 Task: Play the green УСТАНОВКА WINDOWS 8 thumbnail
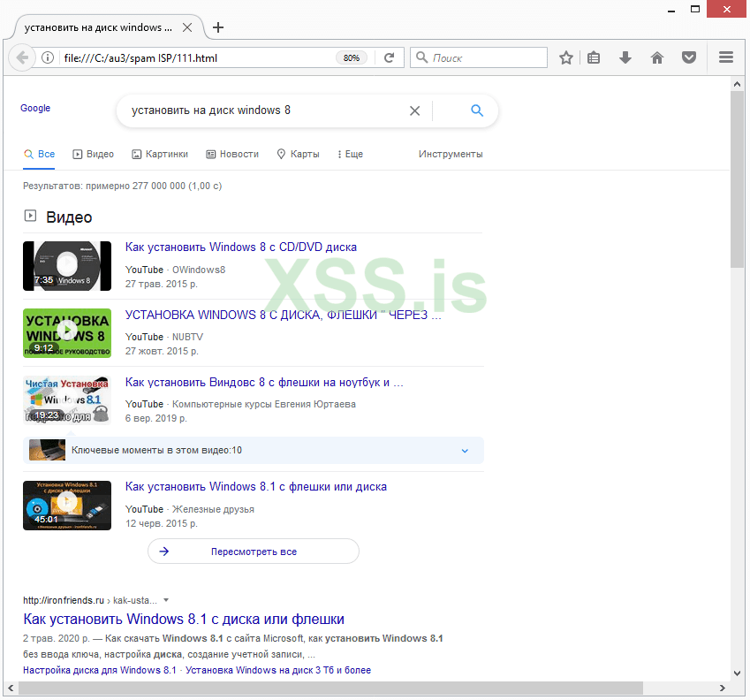pos(67,333)
